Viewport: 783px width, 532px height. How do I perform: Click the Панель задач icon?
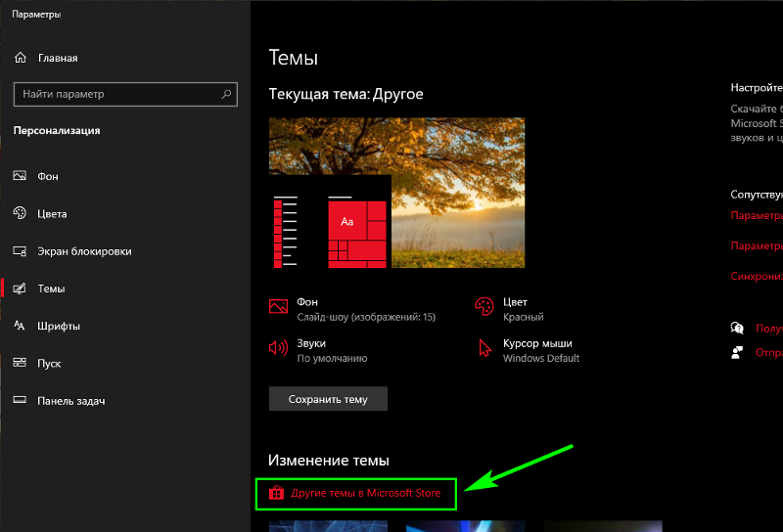point(20,400)
